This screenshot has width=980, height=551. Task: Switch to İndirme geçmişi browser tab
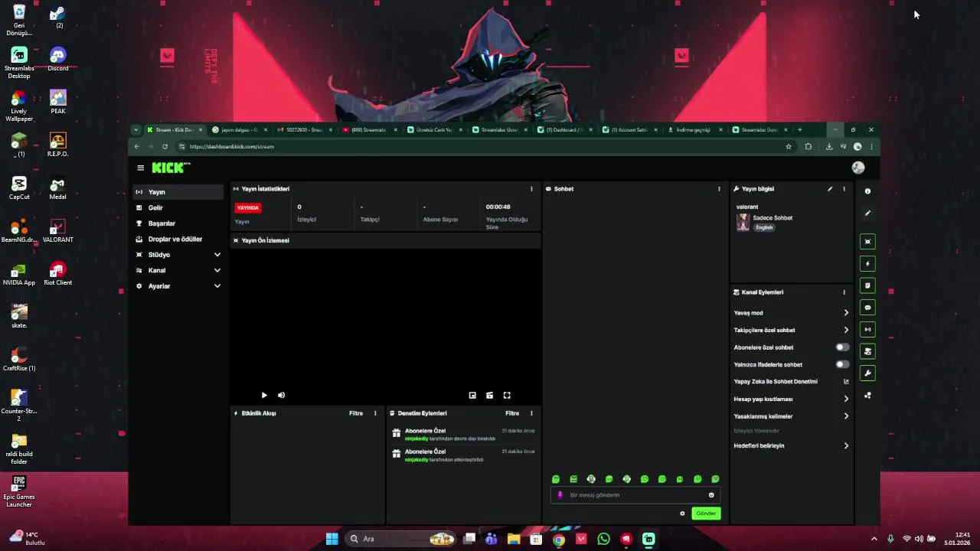pyautogui.click(x=695, y=130)
